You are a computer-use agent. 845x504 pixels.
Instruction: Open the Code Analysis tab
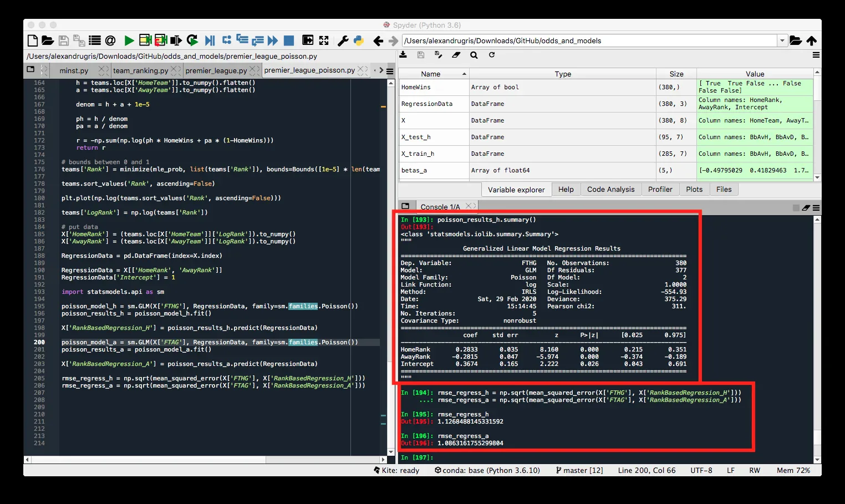click(x=611, y=189)
